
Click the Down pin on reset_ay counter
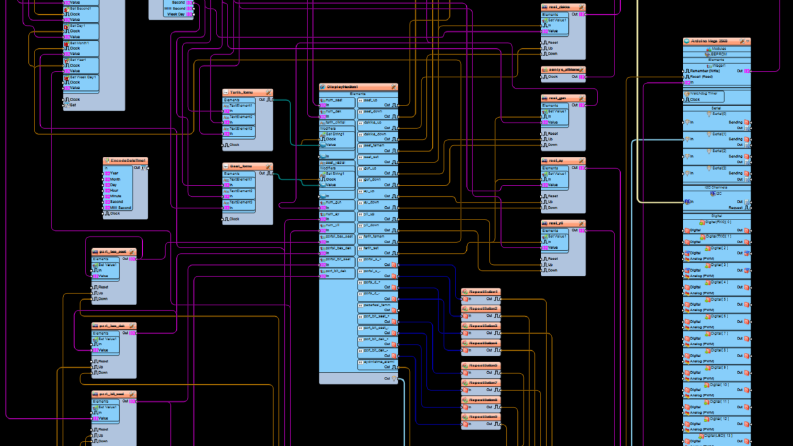[545, 207]
